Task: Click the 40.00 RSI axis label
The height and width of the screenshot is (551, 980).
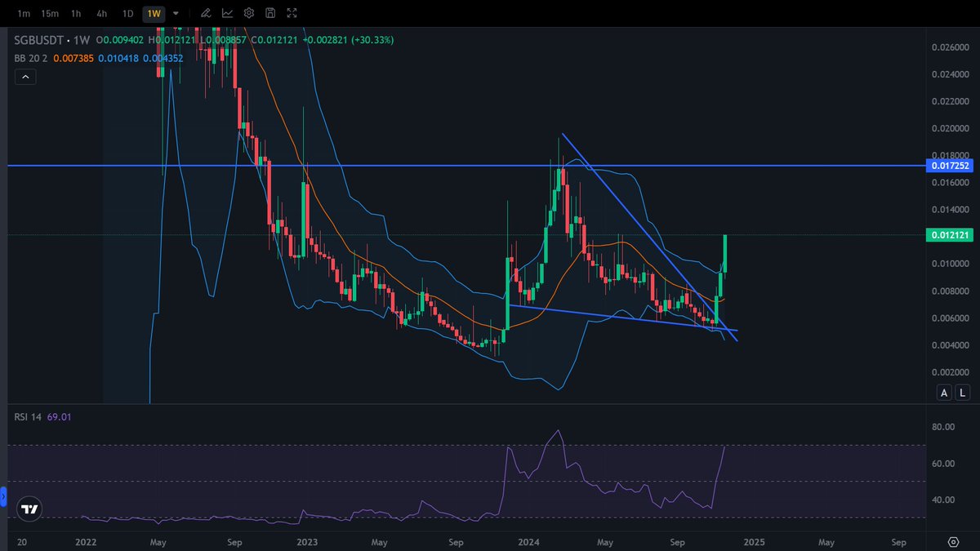Action: pos(943,500)
